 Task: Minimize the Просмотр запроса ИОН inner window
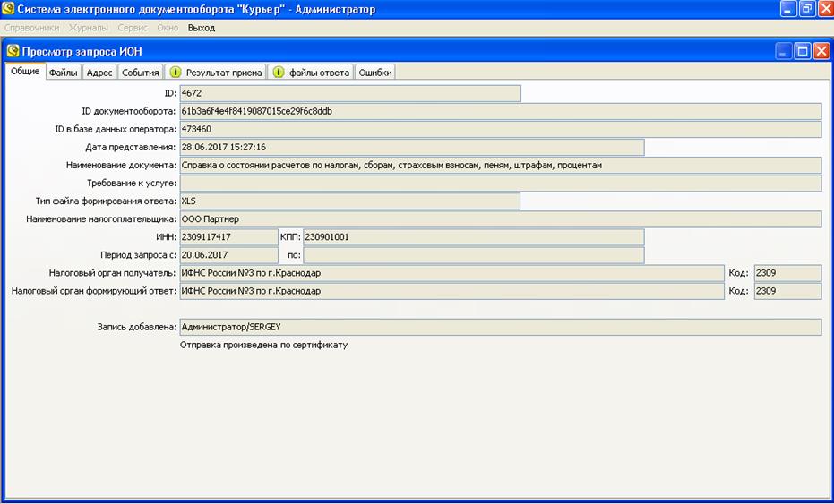pyautogui.click(x=784, y=51)
